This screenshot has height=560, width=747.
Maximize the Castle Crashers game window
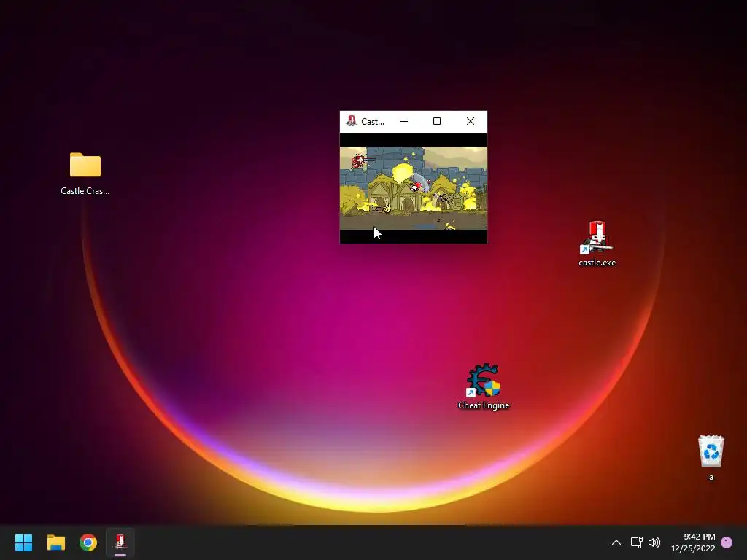437,122
